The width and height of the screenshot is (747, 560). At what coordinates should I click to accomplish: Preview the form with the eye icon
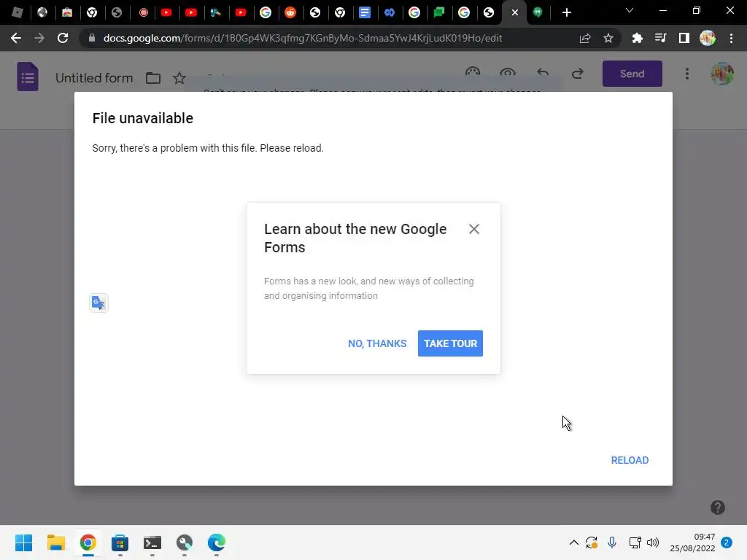pos(508,73)
